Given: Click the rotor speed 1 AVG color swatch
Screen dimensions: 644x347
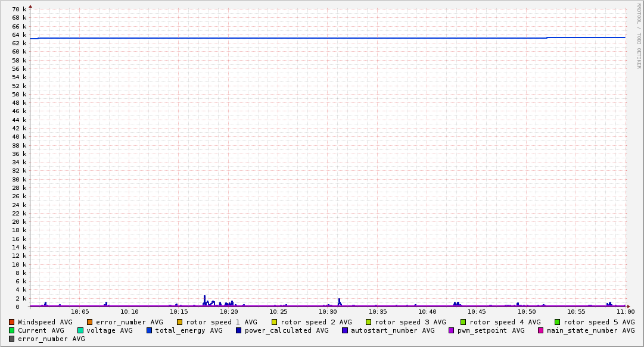Looking at the screenshot, I should pos(180,322).
